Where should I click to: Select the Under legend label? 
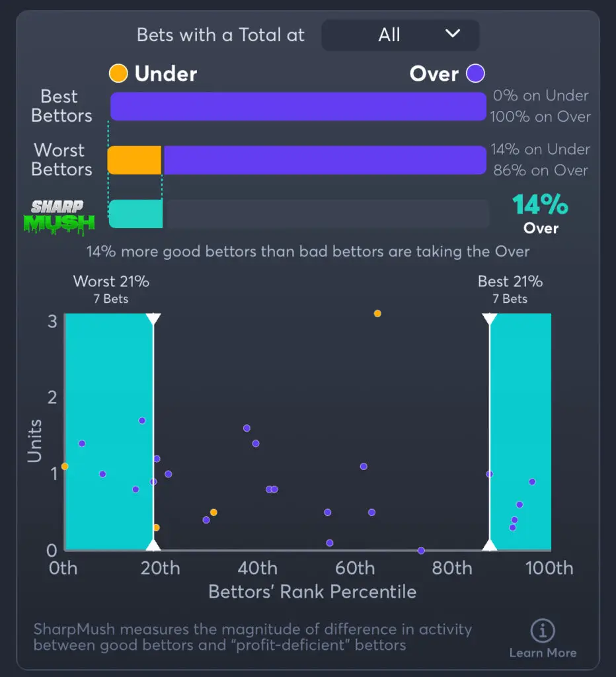[x=166, y=73]
